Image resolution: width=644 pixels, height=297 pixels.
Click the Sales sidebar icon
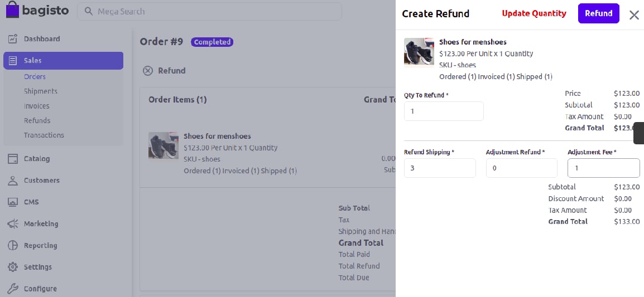13,61
